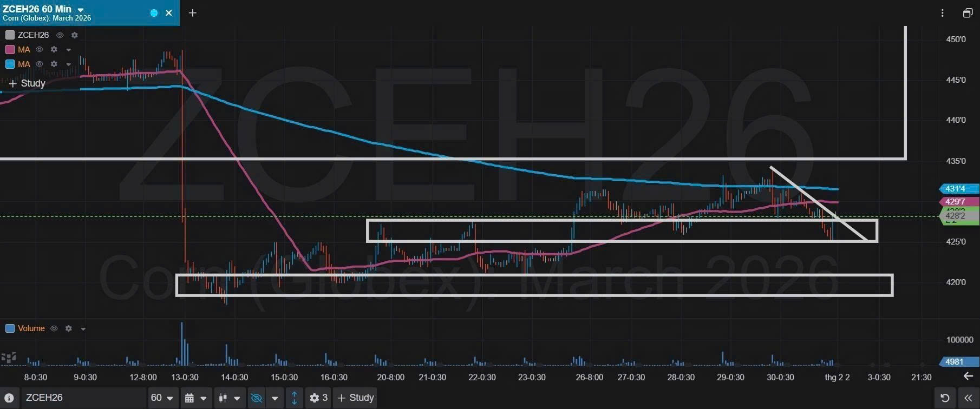The width and height of the screenshot is (980, 409).
Task: Click the reset chart icon at bottom right
Action: pyautogui.click(x=945, y=398)
